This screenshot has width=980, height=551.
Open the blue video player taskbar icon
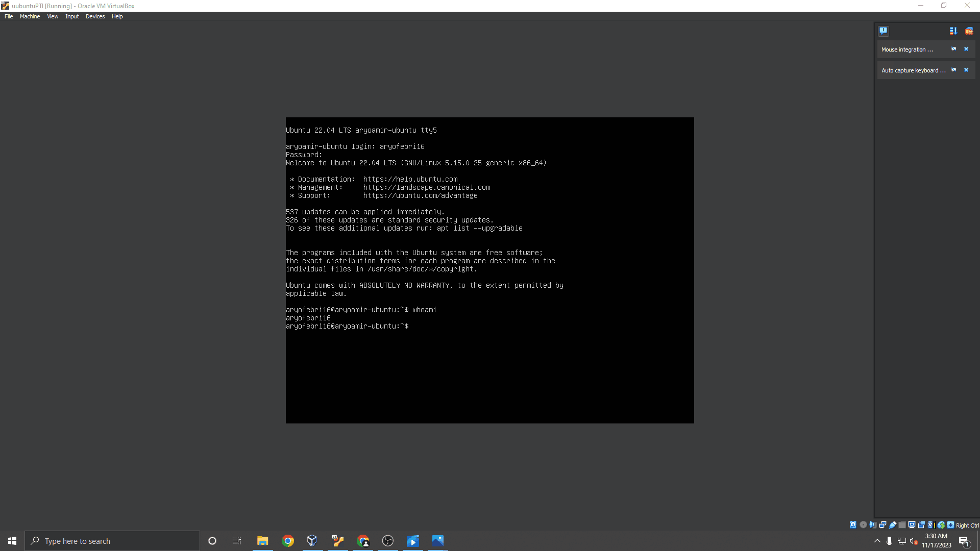[x=413, y=541]
